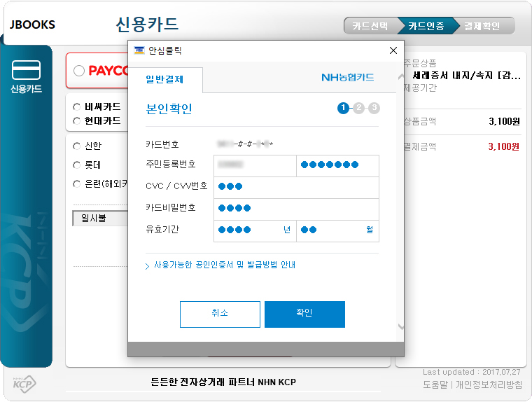Screen dimensions: 532x402
Task: Select the 현대카드 radio option
Action: click(x=77, y=121)
